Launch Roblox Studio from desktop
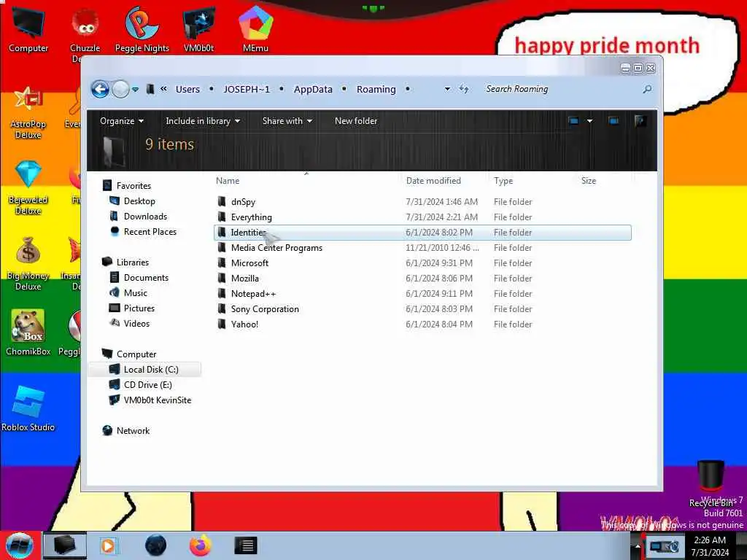The width and height of the screenshot is (747, 560). [x=28, y=408]
